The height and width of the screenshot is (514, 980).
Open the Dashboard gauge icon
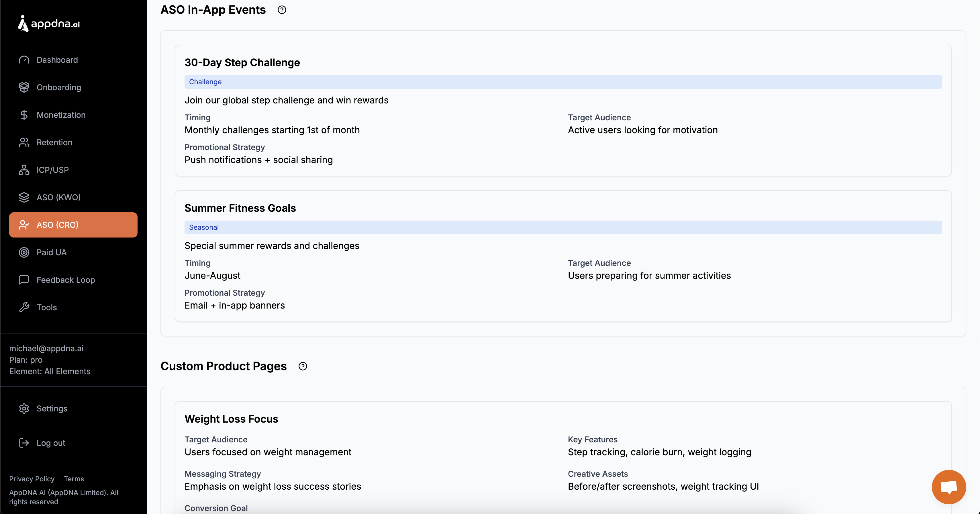pos(24,60)
